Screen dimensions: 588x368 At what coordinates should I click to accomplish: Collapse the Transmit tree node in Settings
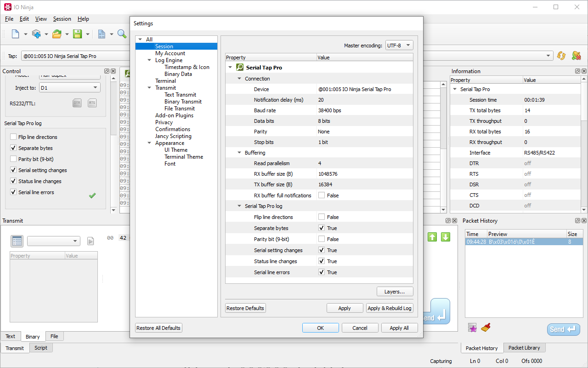coord(149,88)
